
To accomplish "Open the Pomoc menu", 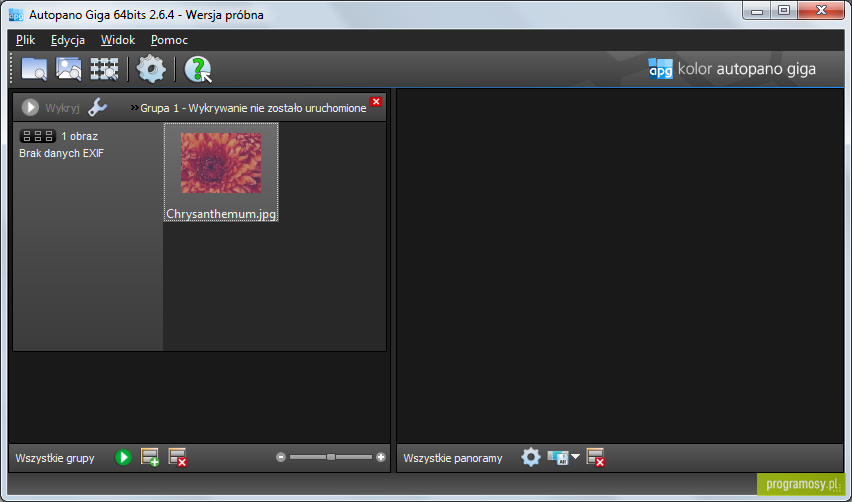I will point(170,40).
